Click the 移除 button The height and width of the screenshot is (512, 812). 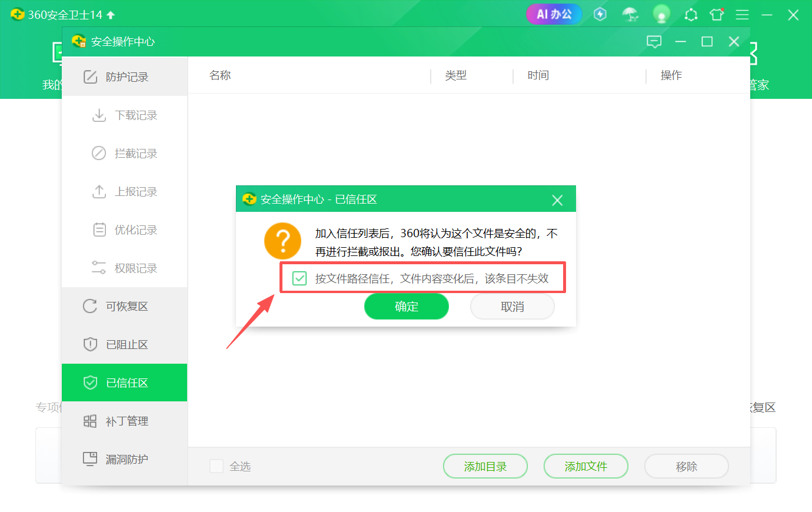coord(687,466)
